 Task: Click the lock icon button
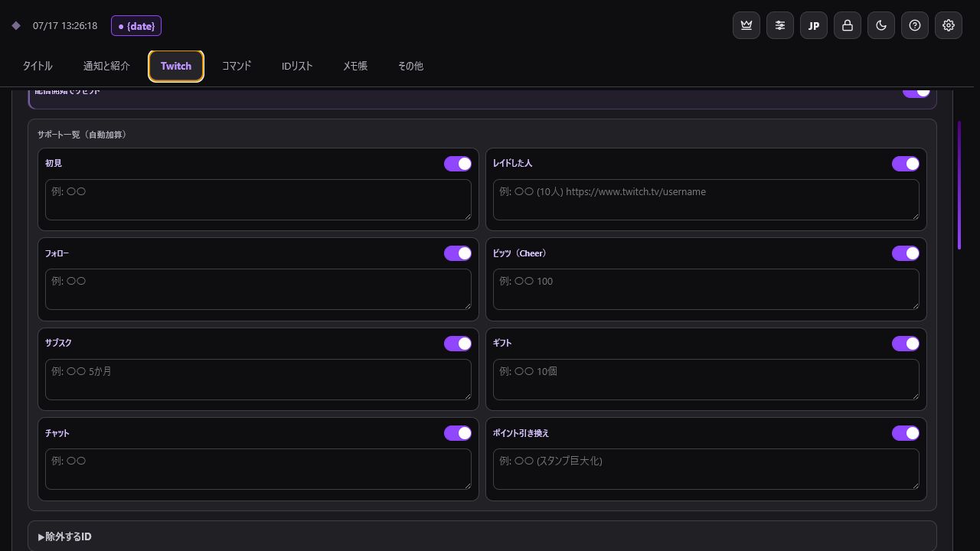(848, 25)
